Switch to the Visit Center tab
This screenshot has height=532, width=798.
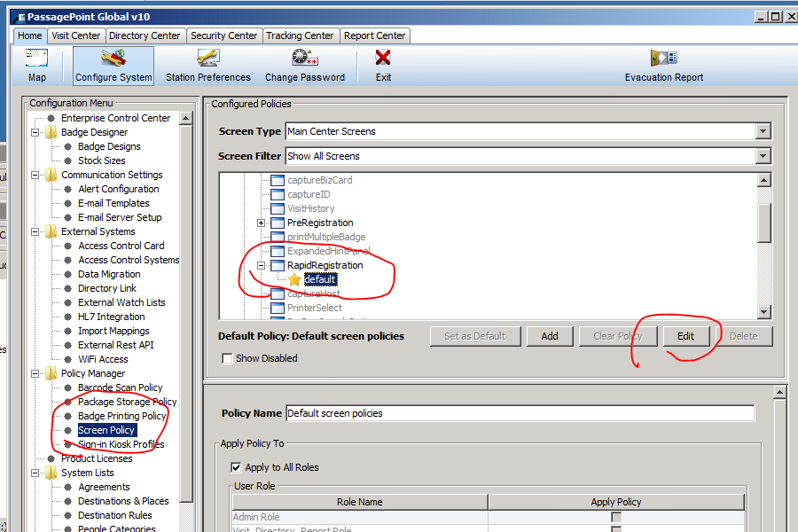click(x=76, y=35)
